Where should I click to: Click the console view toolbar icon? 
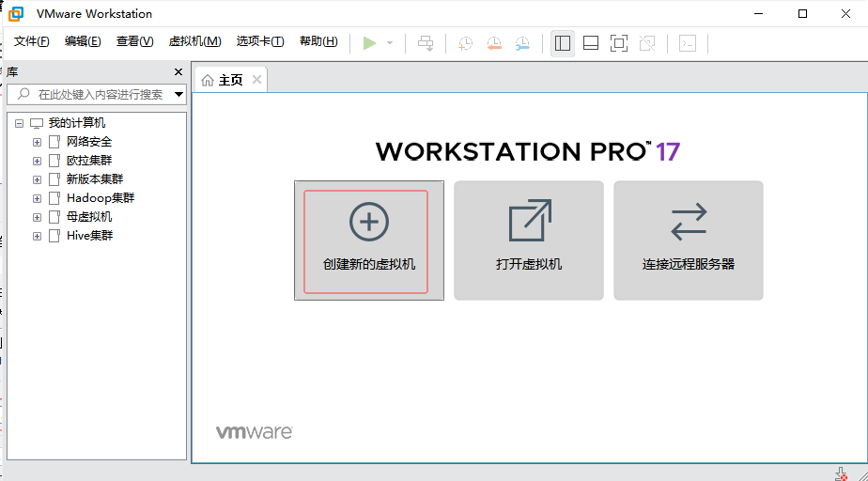click(688, 43)
